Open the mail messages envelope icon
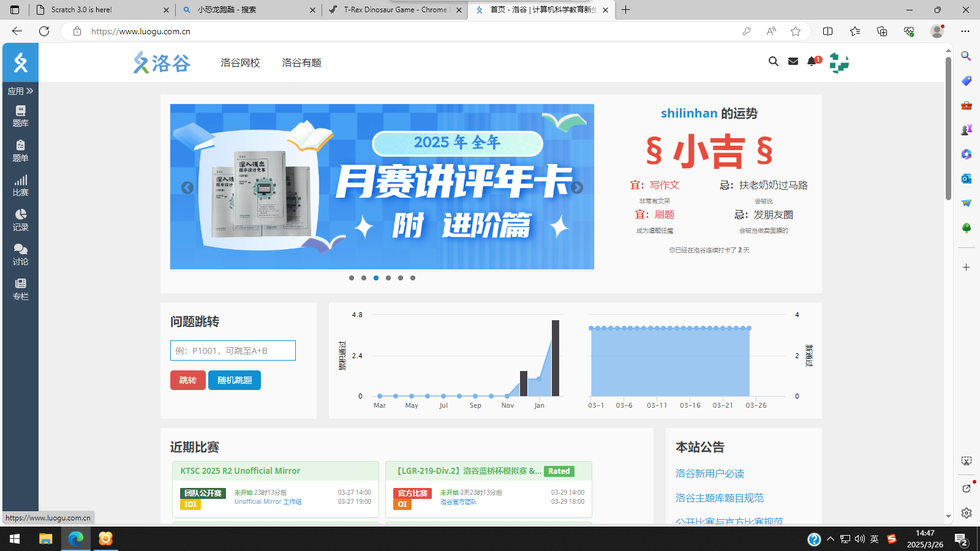This screenshot has height=551, width=980. (793, 61)
